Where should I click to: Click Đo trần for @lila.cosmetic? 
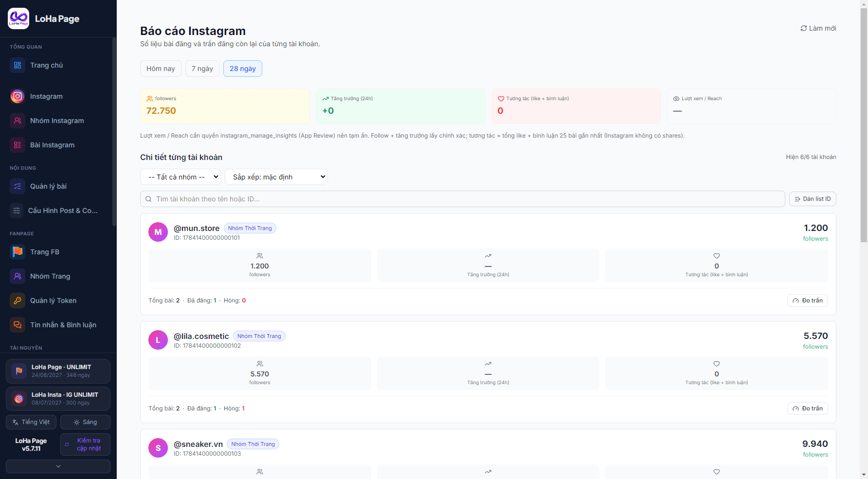coord(808,408)
